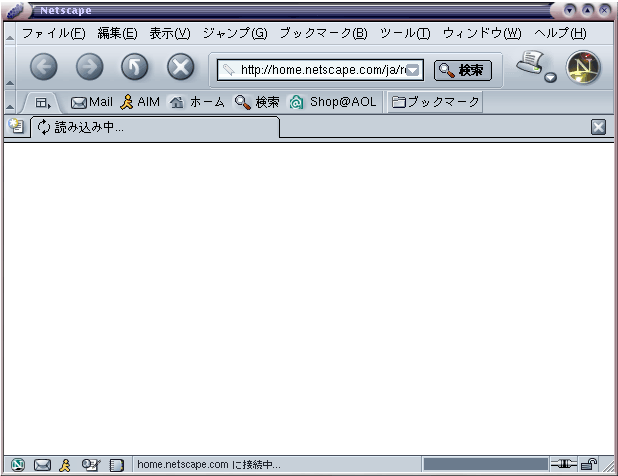Click the Netscape N throbber logo
Viewport: 618px width, 476px height.
pos(583,67)
